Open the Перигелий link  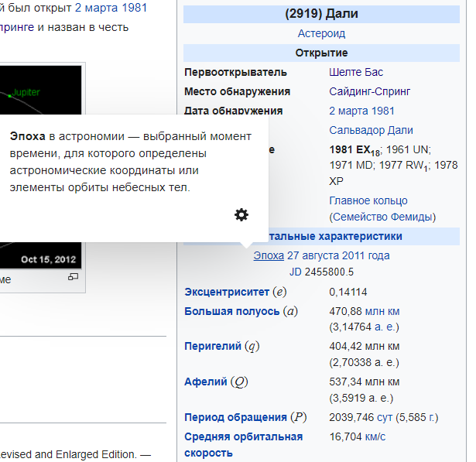(212, 346)
